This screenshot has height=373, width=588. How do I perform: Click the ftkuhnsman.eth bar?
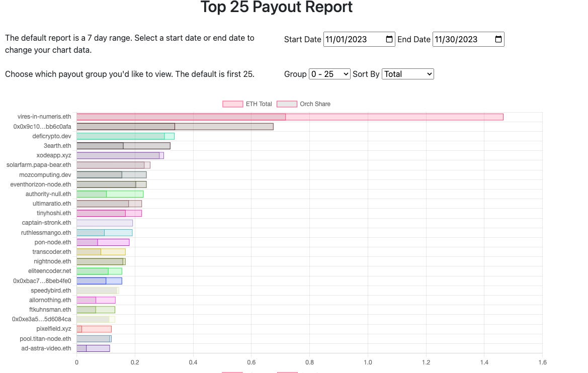pos(96,310)
